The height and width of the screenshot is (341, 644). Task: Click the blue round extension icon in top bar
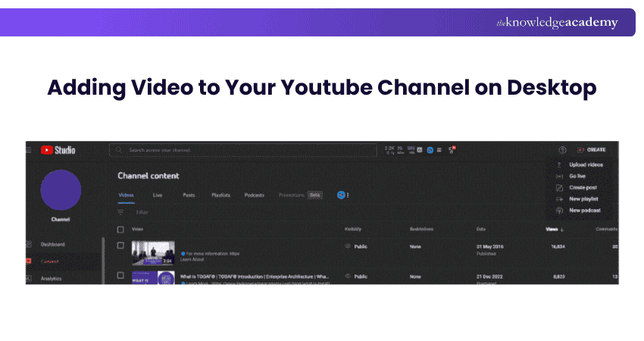[430, 150]
